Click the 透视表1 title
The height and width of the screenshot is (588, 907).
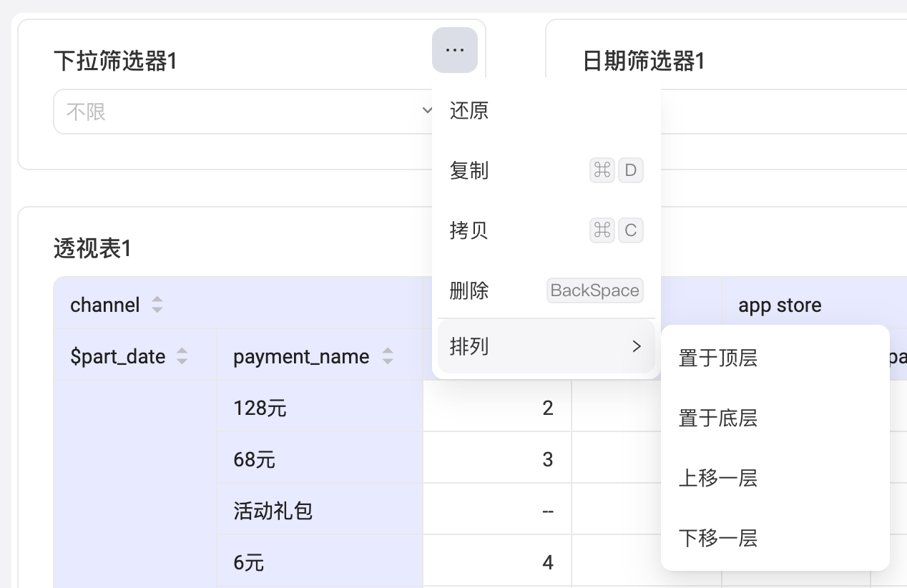pyautogui.click(x=93, y=249)
